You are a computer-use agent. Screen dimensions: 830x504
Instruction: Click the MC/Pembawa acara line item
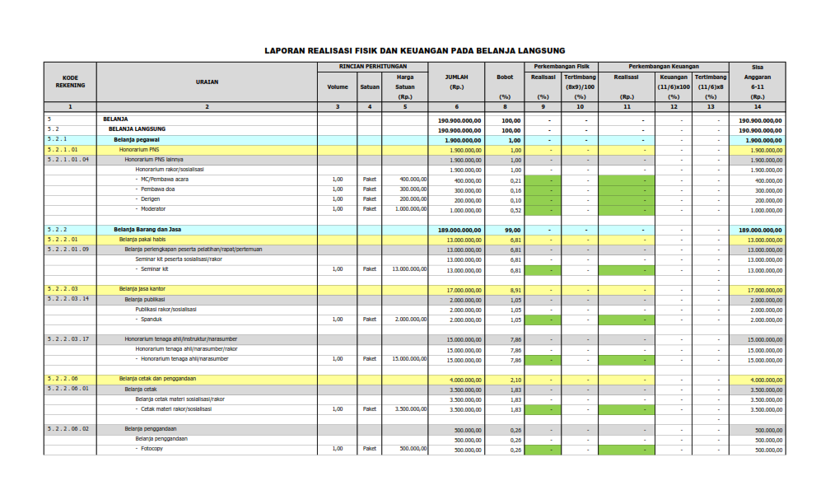pyautogui.click(x=165, y=180)
